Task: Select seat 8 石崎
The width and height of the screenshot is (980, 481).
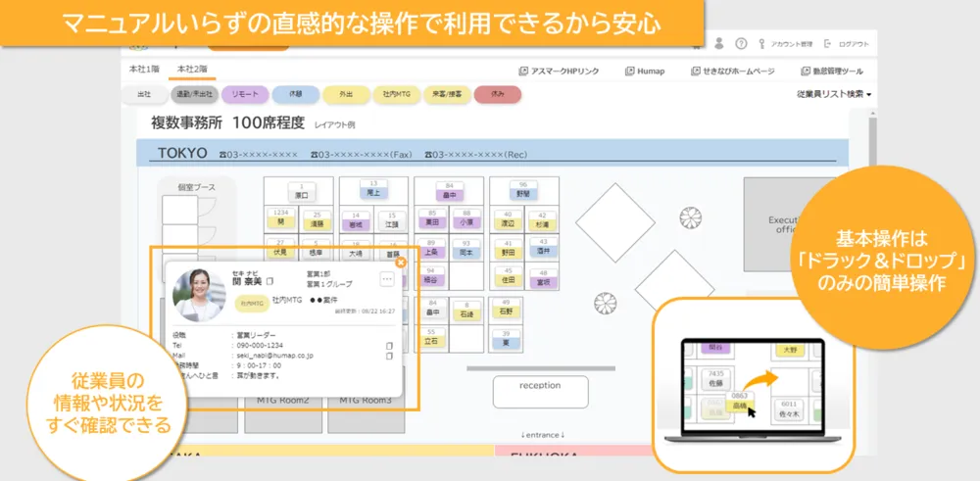Action: click(466, 310)
